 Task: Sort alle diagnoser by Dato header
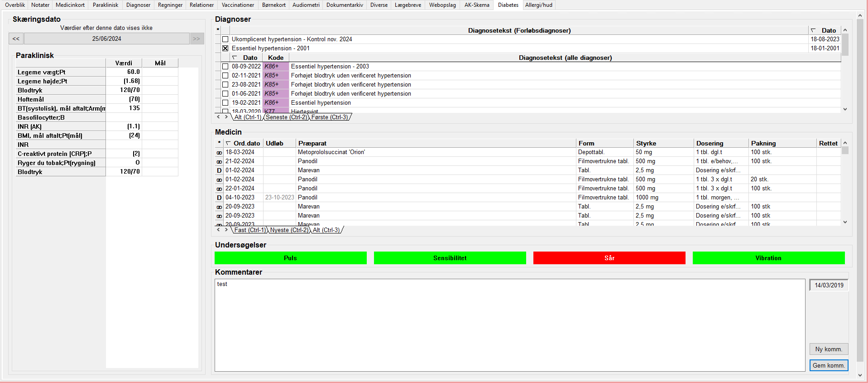(x=246, y=58)
